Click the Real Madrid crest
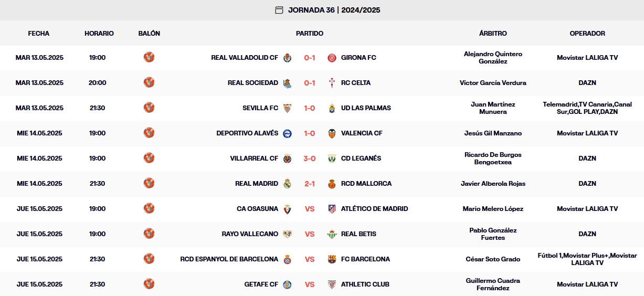Image resolution: width=644 pixels, height=296 pixels. (287, 184)
